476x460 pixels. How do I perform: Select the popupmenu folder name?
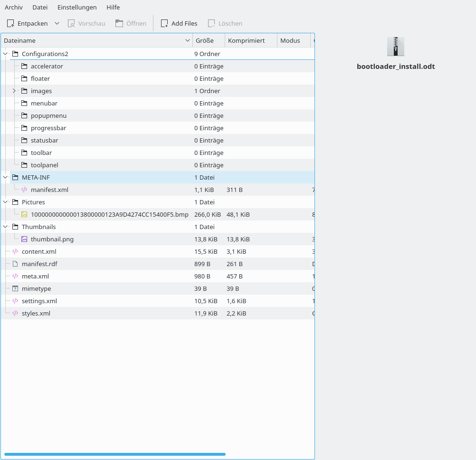point(48,115)
